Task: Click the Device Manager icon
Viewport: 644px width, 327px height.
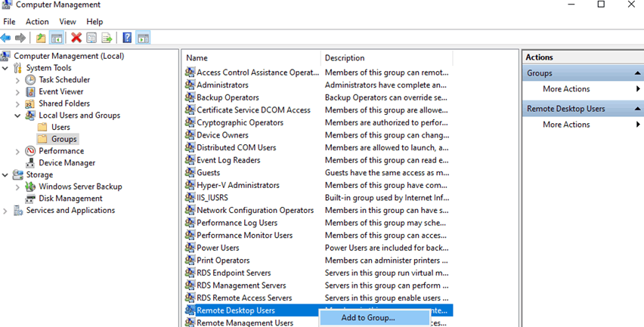Action: coord(30,163)
